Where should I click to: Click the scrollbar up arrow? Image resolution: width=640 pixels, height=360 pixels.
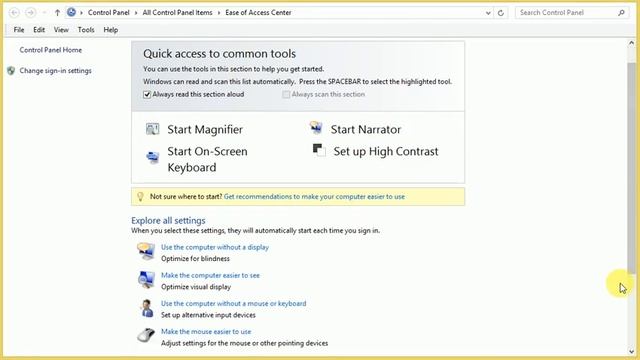click(x=631, y=43)
